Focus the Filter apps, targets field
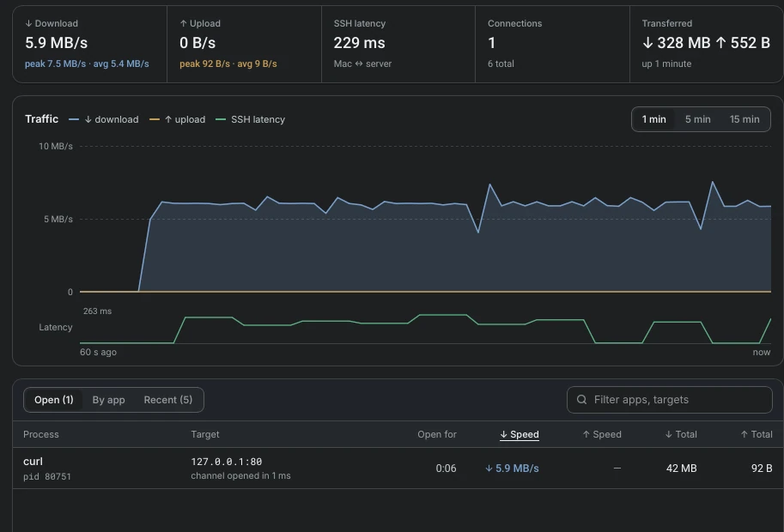 coord(670,400)
